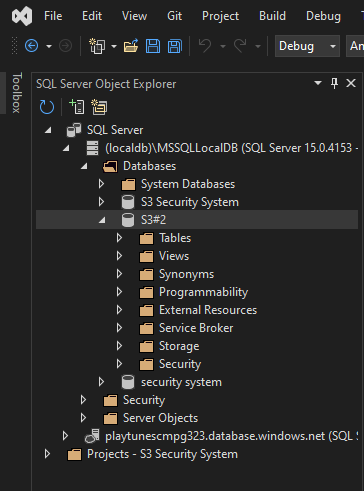364x491 pixels.
Task: Select the Views tree item
Action: click(x=174, y=256)
